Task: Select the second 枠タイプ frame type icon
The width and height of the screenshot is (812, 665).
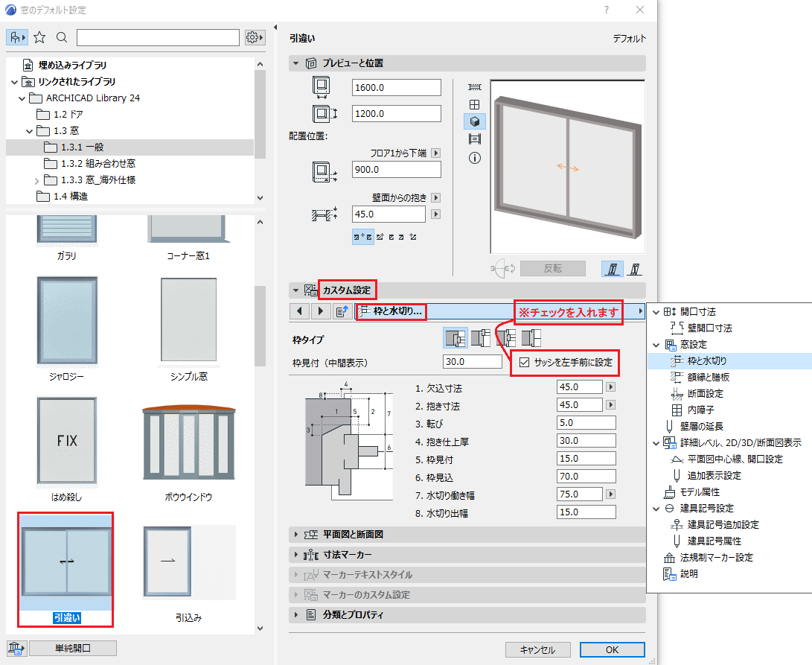Action: 481,338
